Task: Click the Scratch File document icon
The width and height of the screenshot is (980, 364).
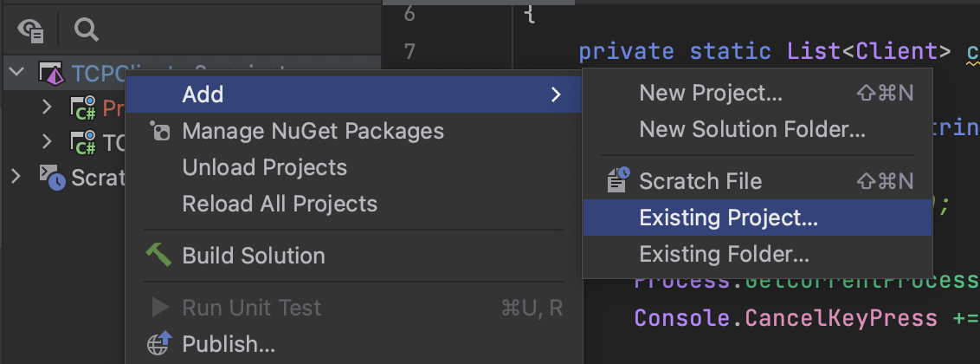Action: 618,179
